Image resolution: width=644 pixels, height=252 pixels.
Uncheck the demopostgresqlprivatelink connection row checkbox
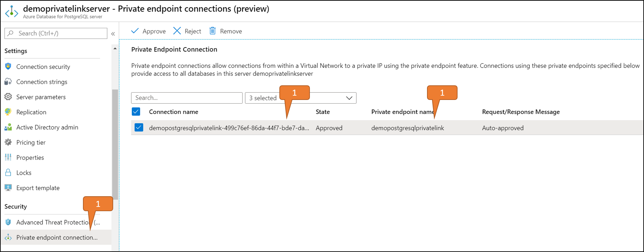pos(139,127)
